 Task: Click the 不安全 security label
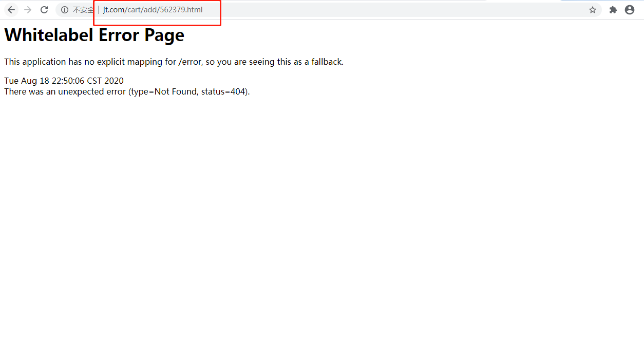[83, 10]
